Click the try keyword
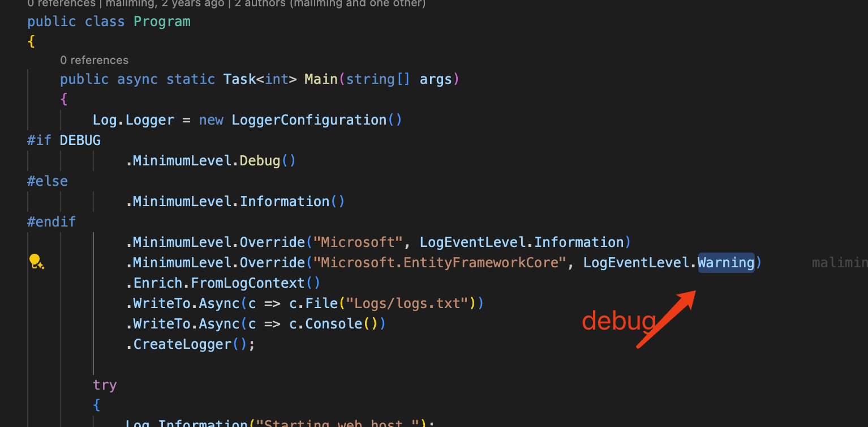 [105, 385]
